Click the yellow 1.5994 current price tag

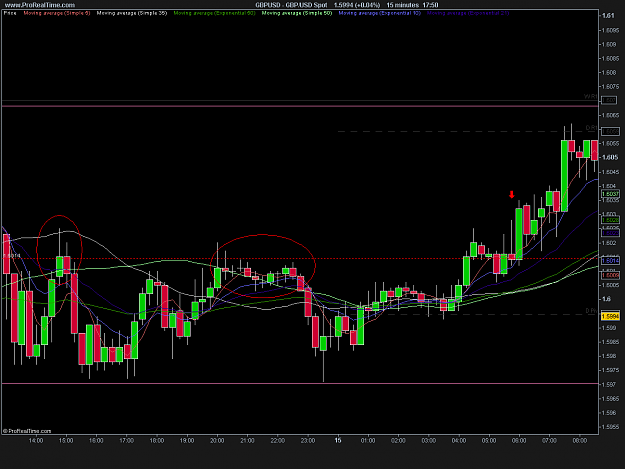tap(610, 316)
